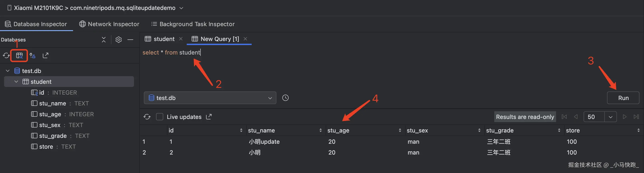Collapse all nodes in Databases panel

(104, 39)
